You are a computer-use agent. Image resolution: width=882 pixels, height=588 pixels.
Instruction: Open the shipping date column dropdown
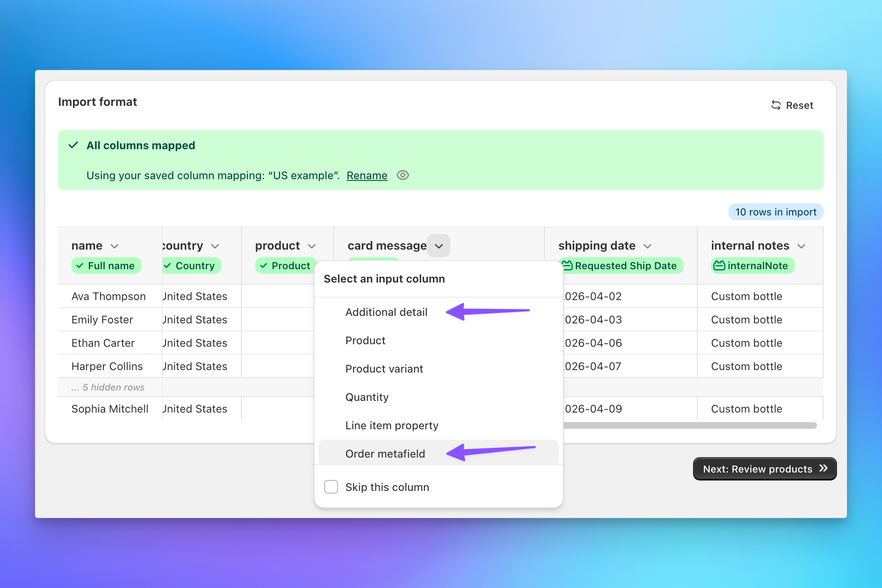pos(648,245)
